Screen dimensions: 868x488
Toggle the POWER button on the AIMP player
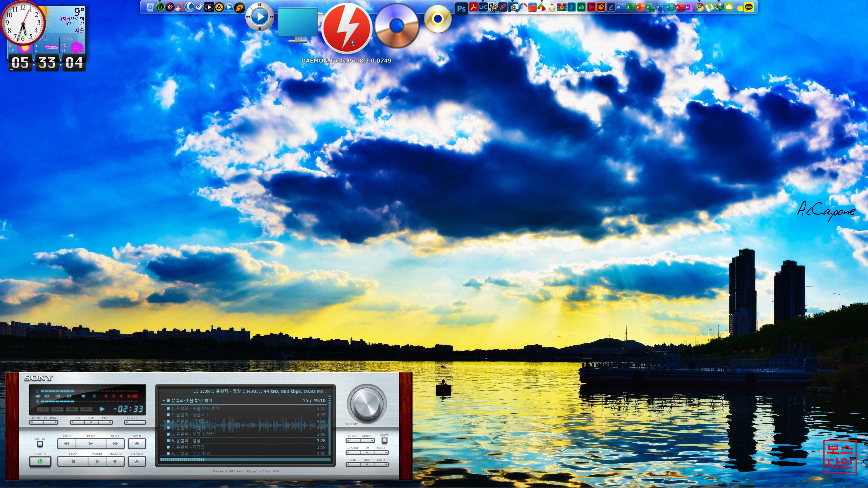click(40, 461)
